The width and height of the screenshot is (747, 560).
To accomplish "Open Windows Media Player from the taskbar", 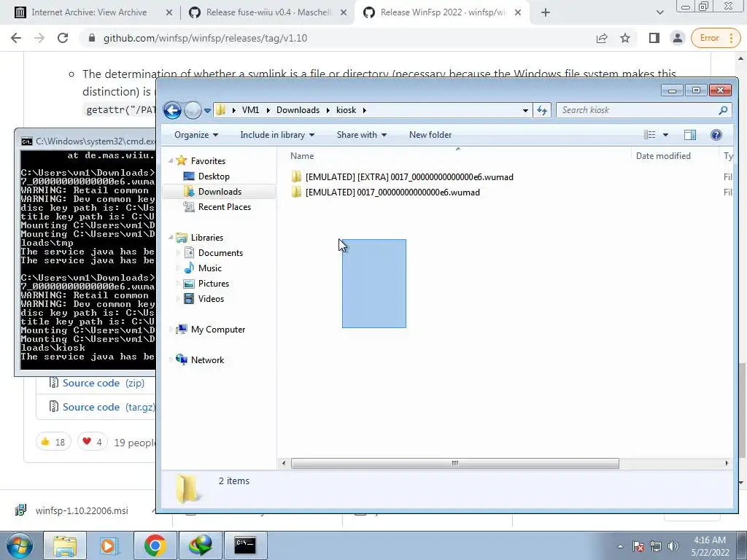I will [109, 545].
